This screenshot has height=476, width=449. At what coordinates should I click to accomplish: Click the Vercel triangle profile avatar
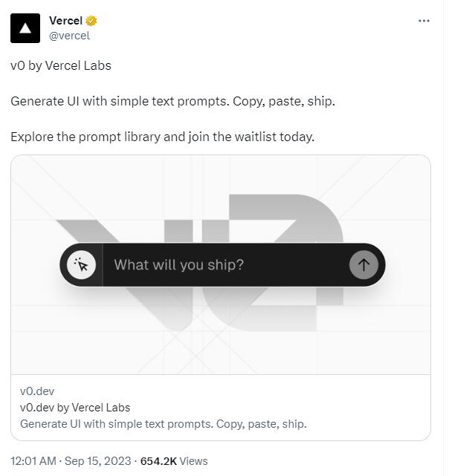pyautogui.click(x=25, y=28)
